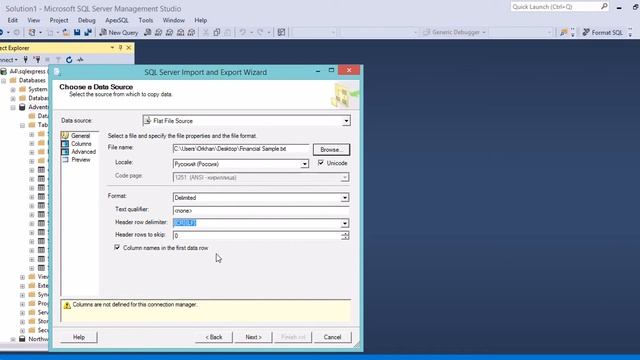640x360 pixels.
Task: Click the Format SQL toolbar button
Action: [602, 32]
